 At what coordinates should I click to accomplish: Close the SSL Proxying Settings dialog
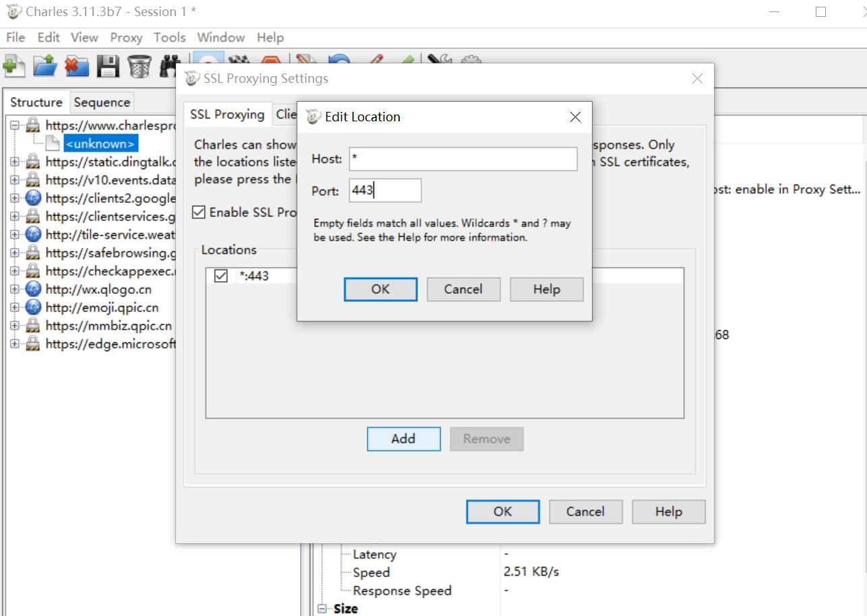click(x=698, y=79)
